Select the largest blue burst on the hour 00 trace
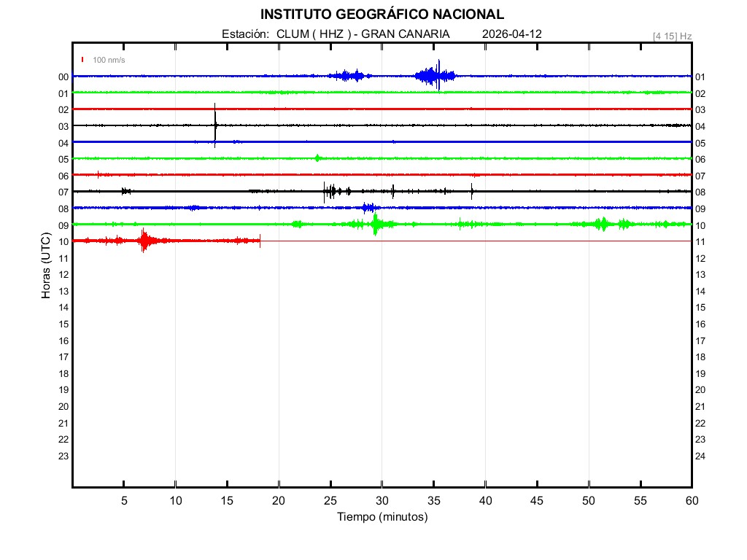Image resolution: width=747 pixels, height=560 pixels. 435,75
